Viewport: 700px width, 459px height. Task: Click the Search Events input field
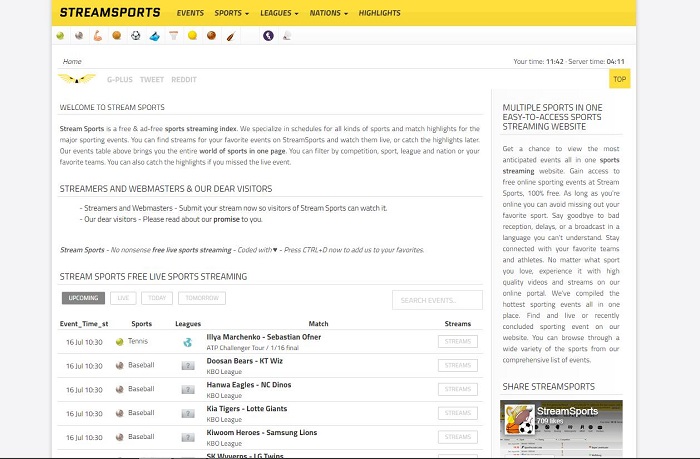[437, 300]
